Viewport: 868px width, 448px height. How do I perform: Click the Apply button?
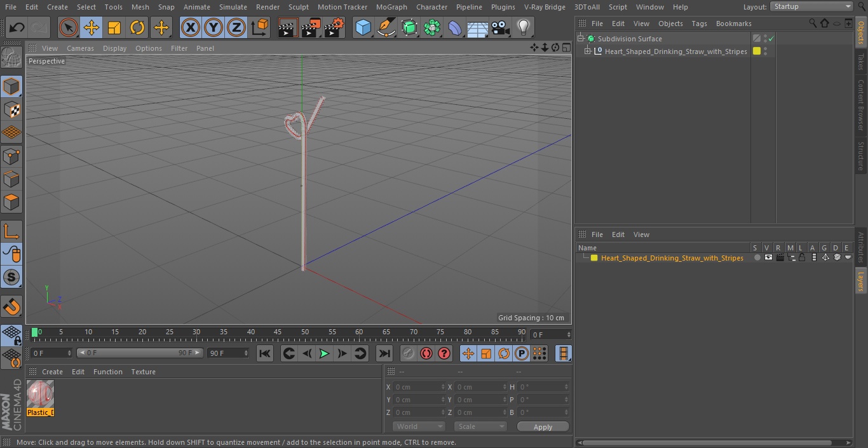click(543, 426)
